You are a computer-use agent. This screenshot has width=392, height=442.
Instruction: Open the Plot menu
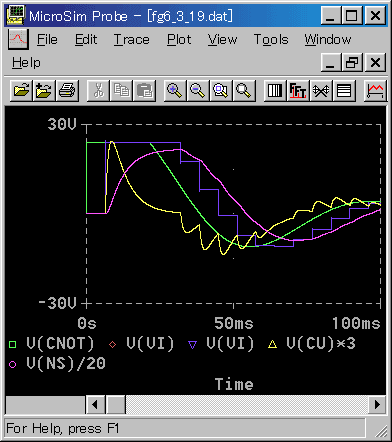pyautogui.click(x=179, y=40)
